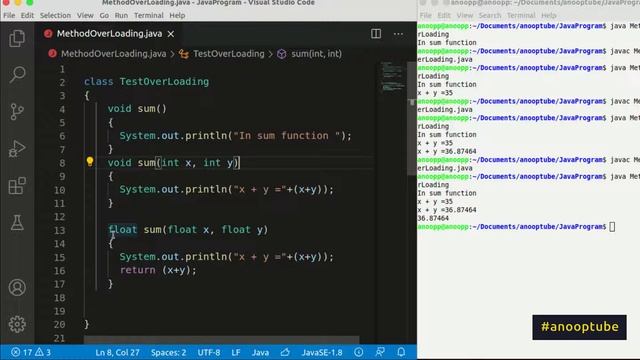
Task: Open the Testing flask view
Action: (17, 223)
